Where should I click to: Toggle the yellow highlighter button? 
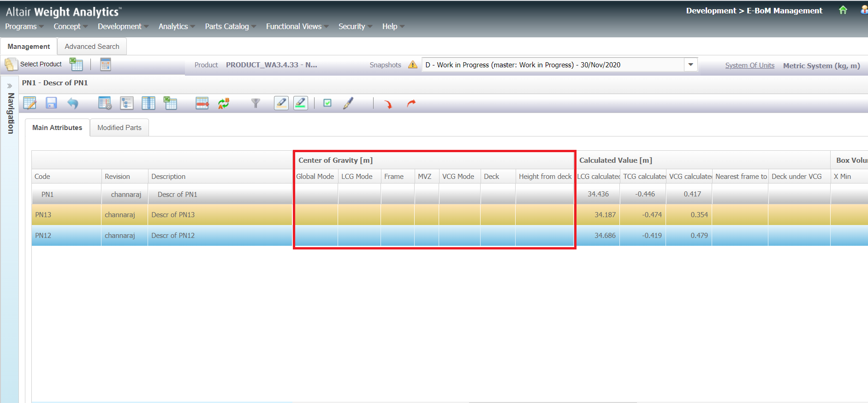pyautogui.click(x=281, y=103)
